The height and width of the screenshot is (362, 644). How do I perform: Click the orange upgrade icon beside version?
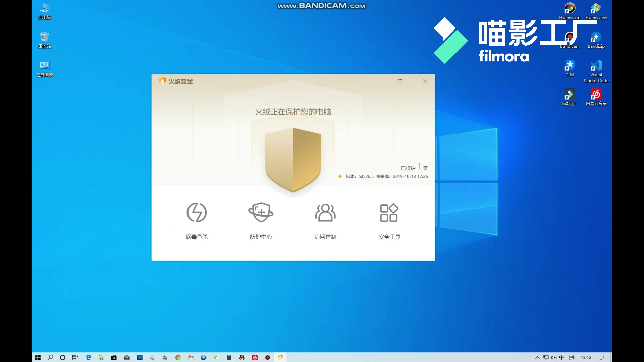coord(340,176)
